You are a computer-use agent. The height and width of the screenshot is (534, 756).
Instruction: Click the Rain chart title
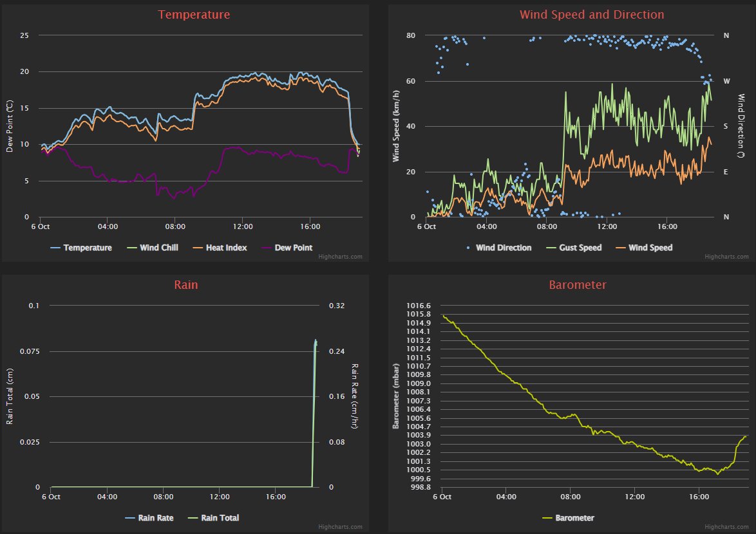(186, 284)
